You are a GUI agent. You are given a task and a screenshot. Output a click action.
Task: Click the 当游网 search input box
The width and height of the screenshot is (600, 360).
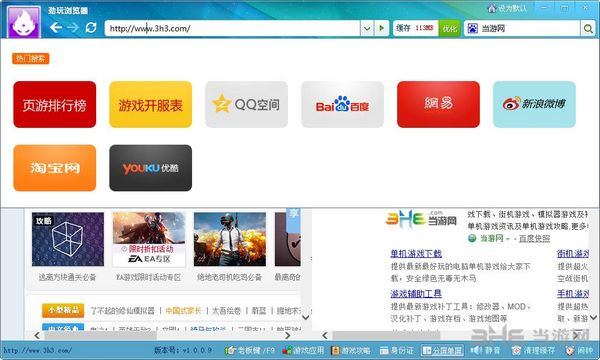point(529,28)
